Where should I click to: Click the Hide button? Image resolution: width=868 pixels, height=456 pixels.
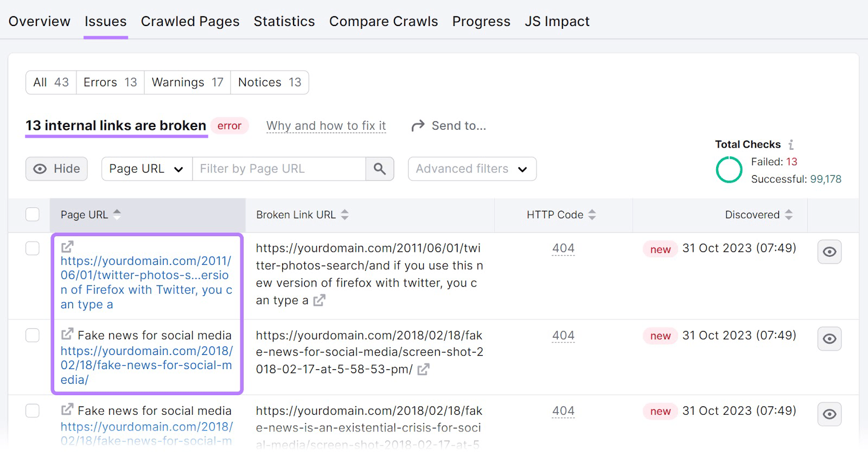pos(57,169)
